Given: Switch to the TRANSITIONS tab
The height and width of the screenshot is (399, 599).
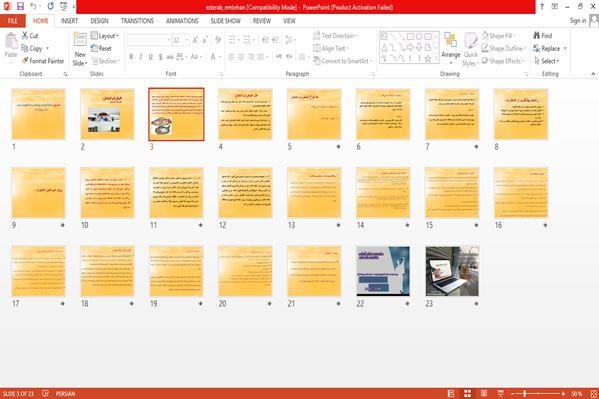Looking at the screenshot, I should (137, 21).
